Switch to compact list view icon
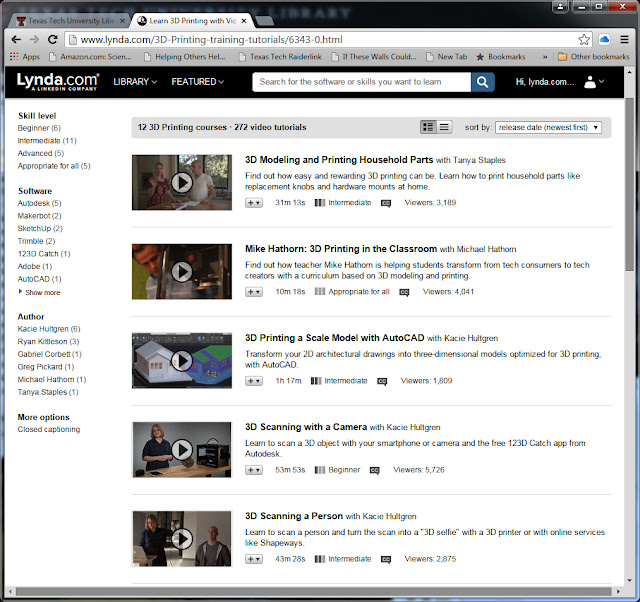Screen dimensions: 640x602 point(444,127)
